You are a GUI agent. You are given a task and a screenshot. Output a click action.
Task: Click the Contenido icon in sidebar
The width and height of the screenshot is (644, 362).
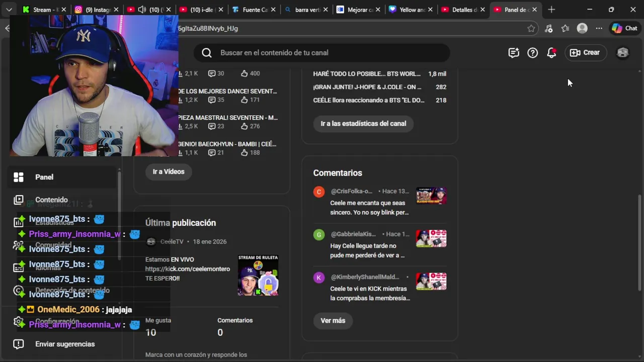pos(19,200)
